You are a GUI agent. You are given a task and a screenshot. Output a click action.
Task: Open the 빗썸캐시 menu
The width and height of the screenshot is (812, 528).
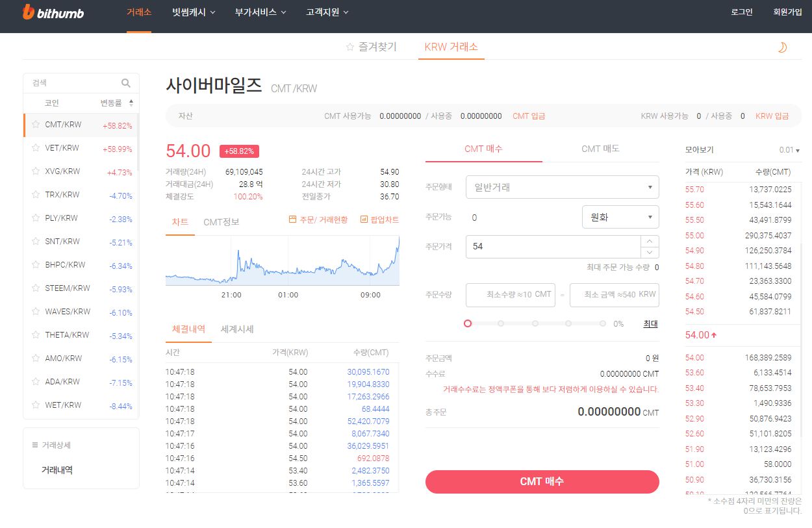tap(194, 12)
